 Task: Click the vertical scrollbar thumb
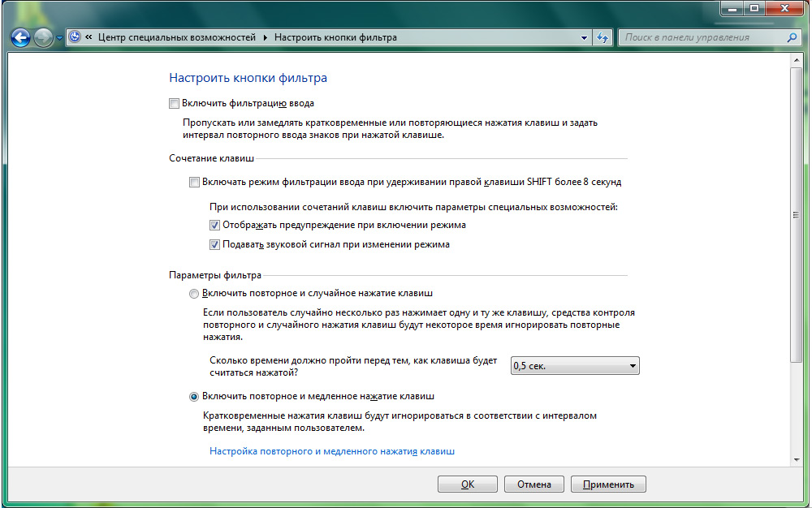pos(797,215)
